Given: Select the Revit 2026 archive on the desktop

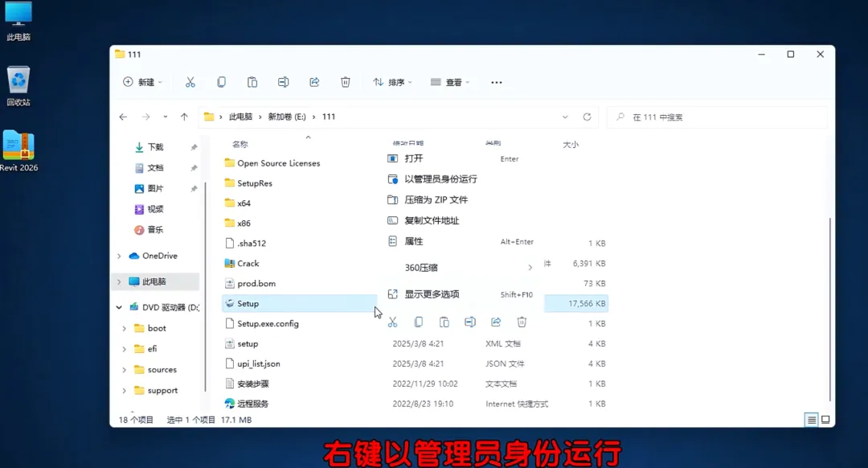Looking at the screenshot, I should tap(18, 150).
